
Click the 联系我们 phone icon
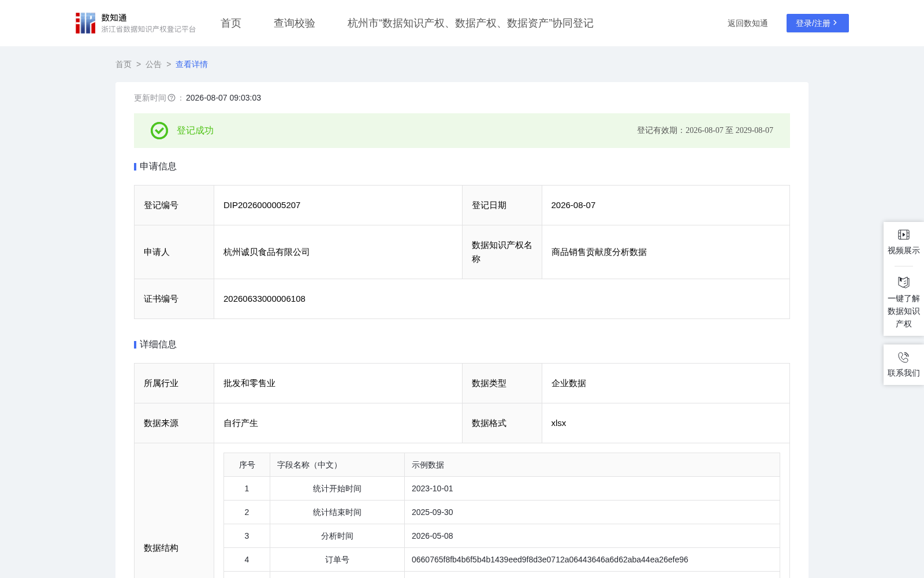pos(904,357)
